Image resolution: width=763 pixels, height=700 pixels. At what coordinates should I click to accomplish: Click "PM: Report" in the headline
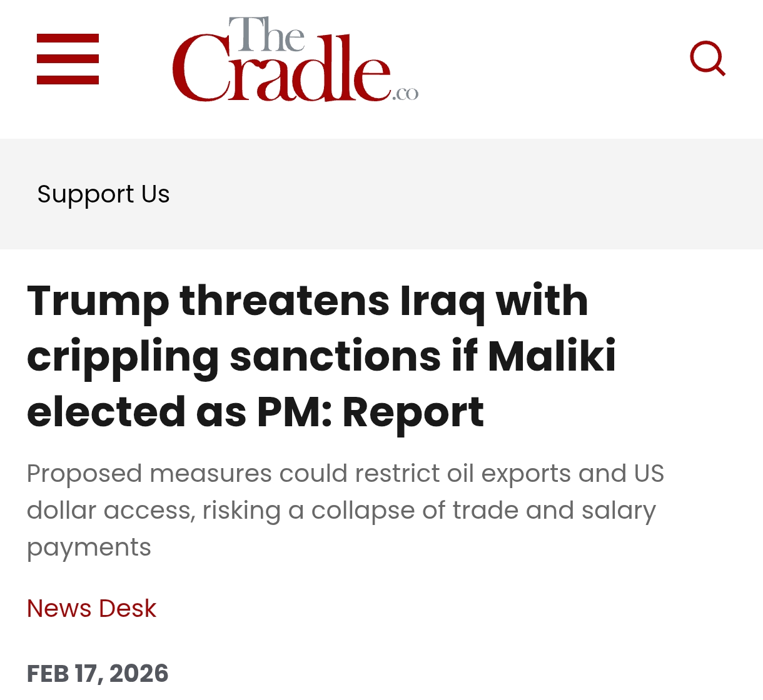pyautogui.click(x=370, y=412)
